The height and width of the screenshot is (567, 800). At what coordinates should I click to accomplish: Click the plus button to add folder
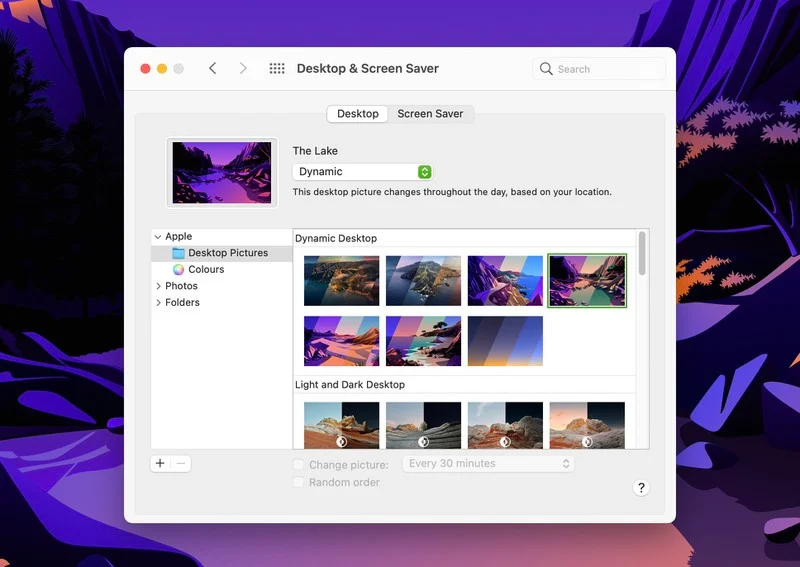pos(160,463)
